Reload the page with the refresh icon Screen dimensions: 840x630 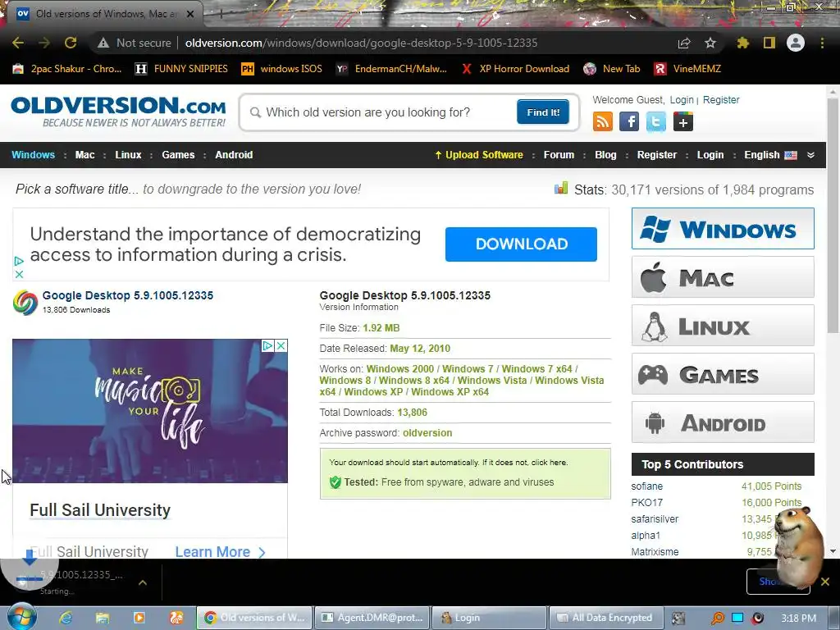pos(71,43)
